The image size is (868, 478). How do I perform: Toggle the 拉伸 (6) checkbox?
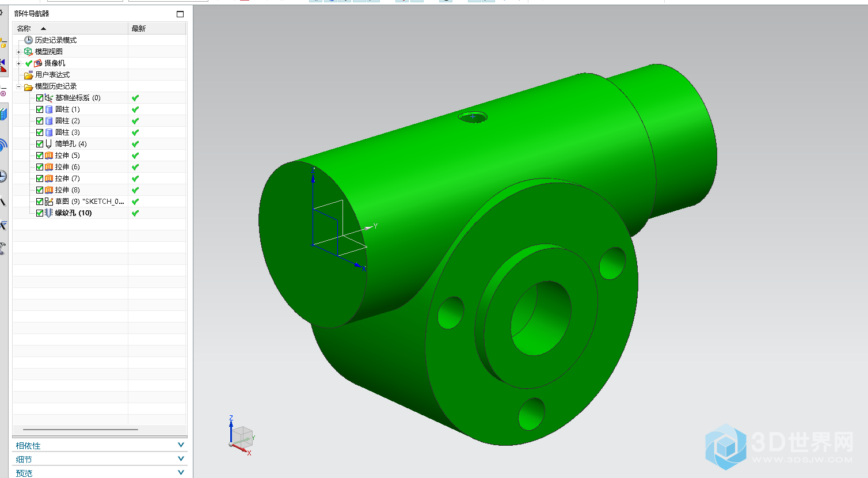point(40,167)
